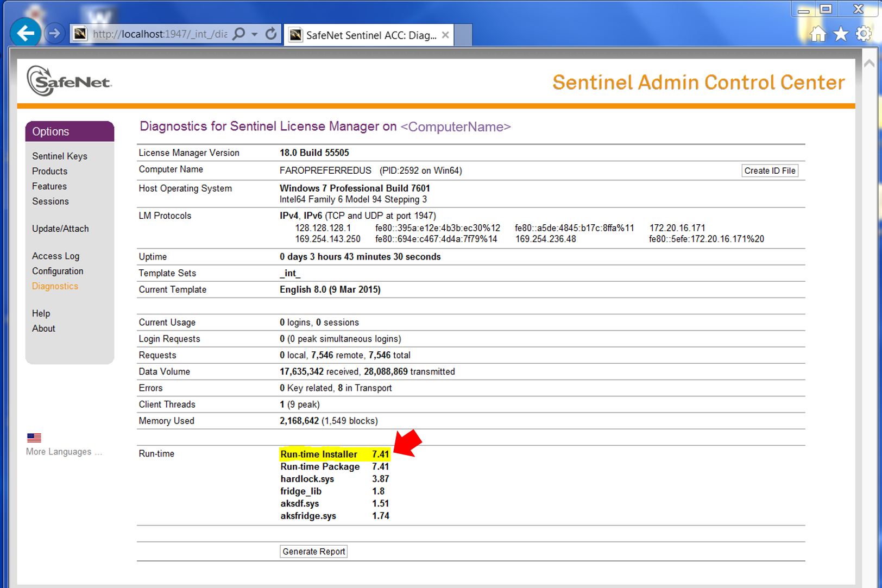
Task: Click the Refresh page icon
Action: (271, 34)
